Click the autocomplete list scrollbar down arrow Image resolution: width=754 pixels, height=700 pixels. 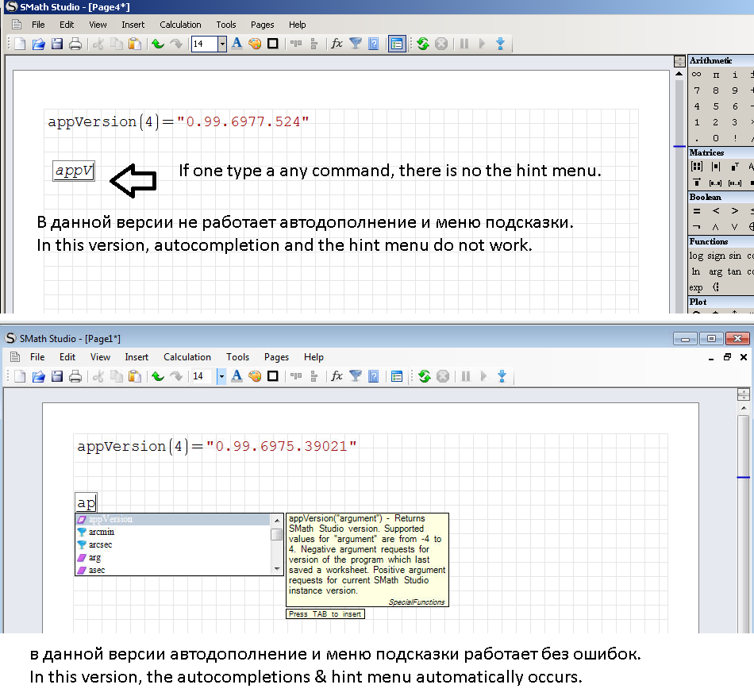click(277, 569)
